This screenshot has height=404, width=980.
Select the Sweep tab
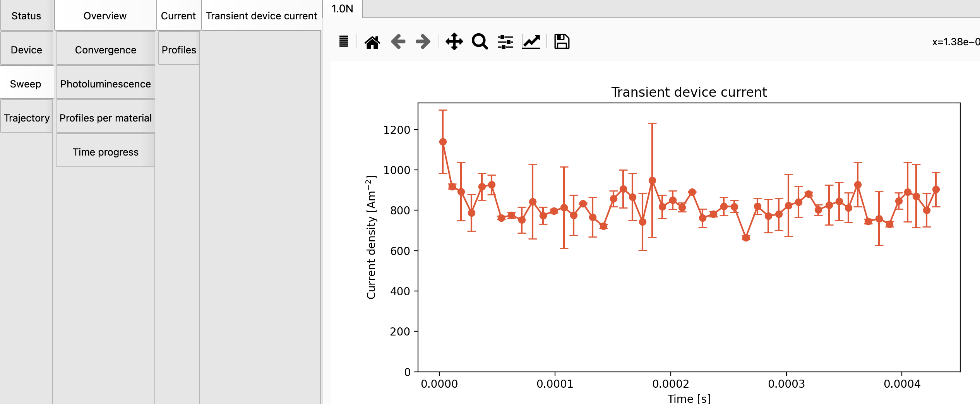(x=26, y=84)
